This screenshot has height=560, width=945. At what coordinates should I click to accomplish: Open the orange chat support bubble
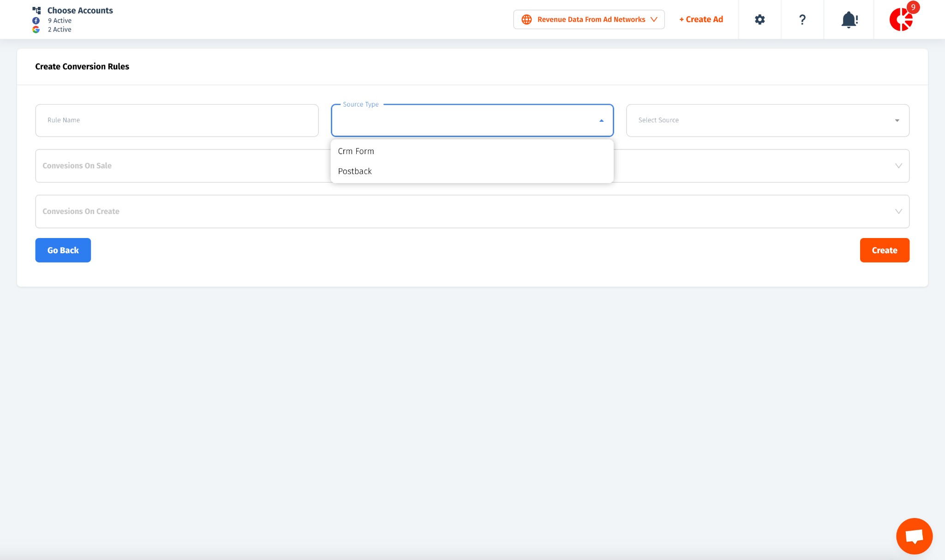(x=914, y=536)
